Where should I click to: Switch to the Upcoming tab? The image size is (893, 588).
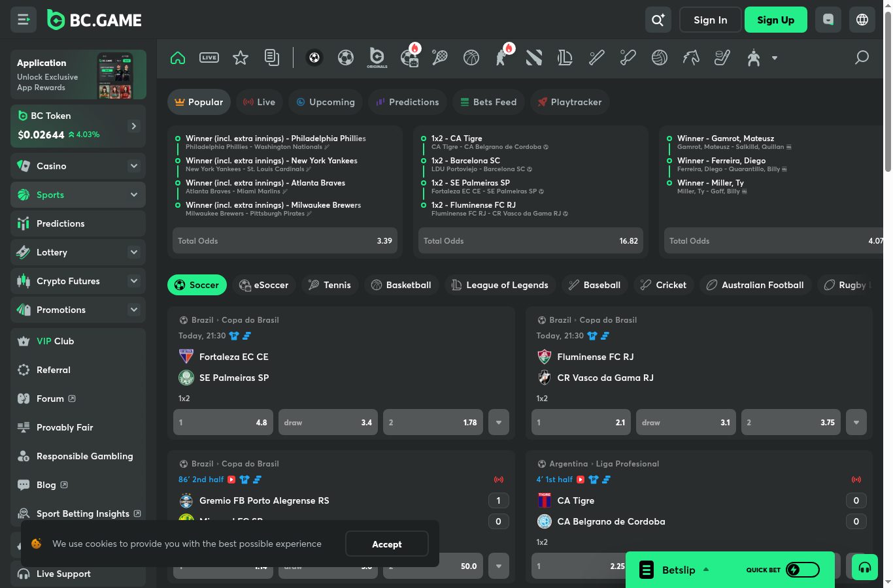[326, 102]
